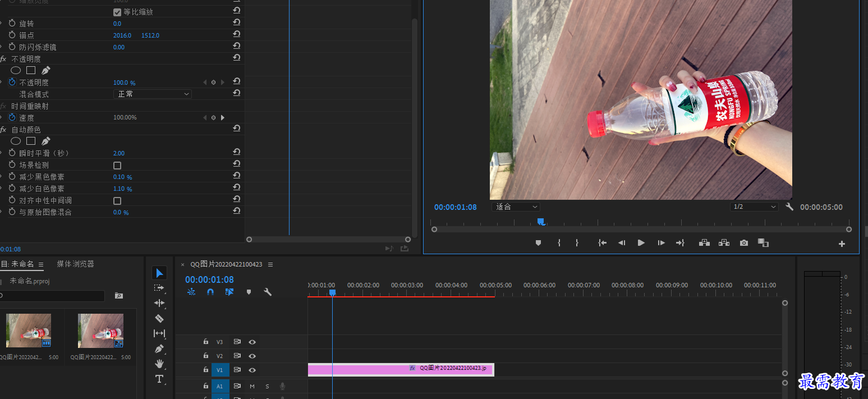
Task: Click the pen mask tool under 自动颜色
Action: pos(46,141)
